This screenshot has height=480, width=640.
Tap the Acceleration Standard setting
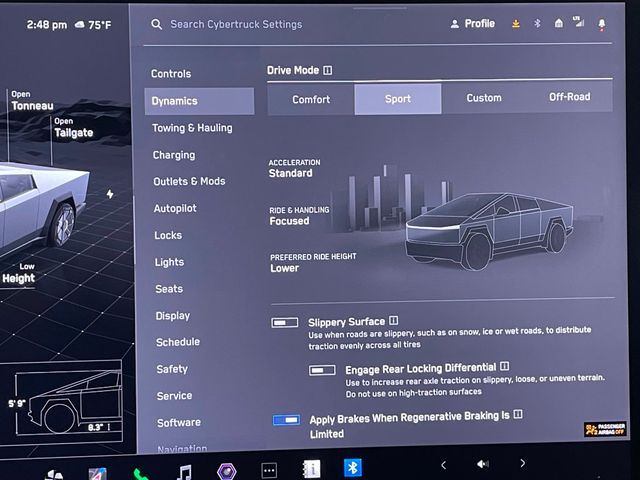click(x=294, y=169)
